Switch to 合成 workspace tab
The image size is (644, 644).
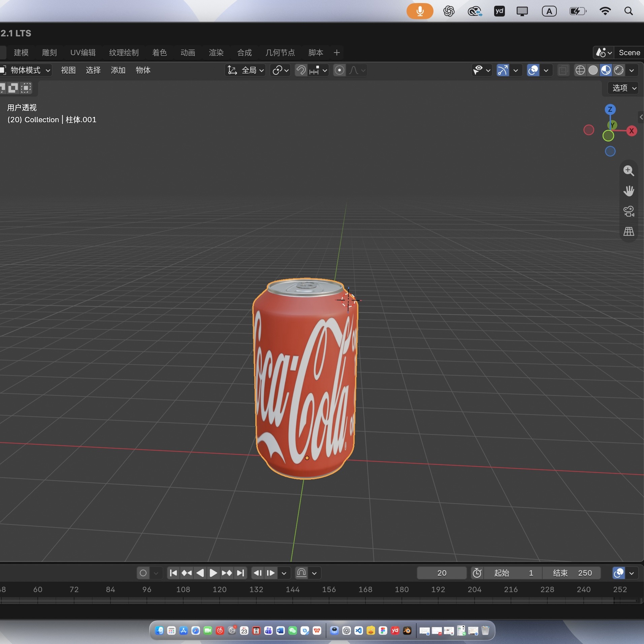[x=245, y=53]
